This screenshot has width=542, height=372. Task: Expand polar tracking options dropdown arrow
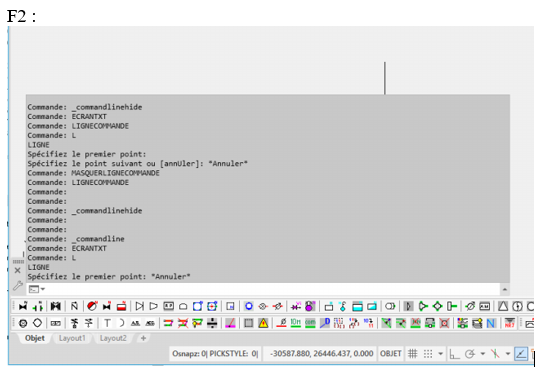(x=483, y=354)
